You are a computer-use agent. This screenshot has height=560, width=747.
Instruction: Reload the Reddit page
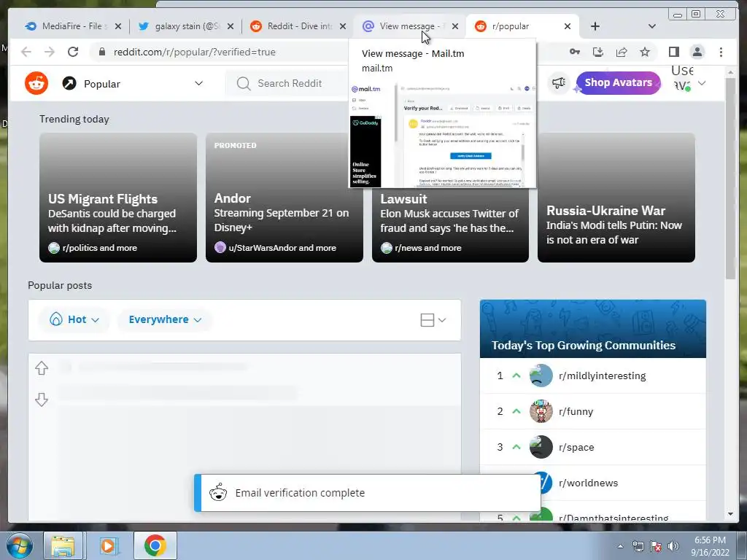tap(73, 52)
